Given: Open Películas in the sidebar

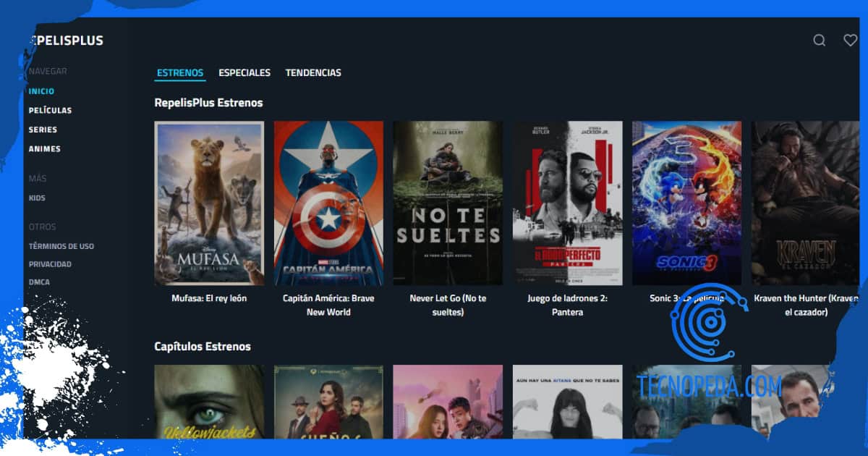Looking at the screenshot, I should pyautogui.click(x=50, y=111).
